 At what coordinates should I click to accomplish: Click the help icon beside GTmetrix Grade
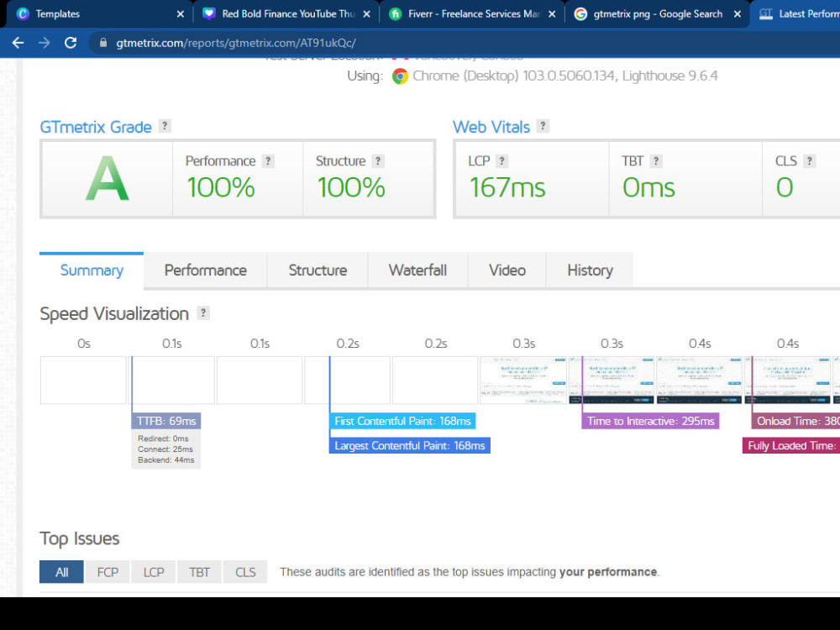165,126
